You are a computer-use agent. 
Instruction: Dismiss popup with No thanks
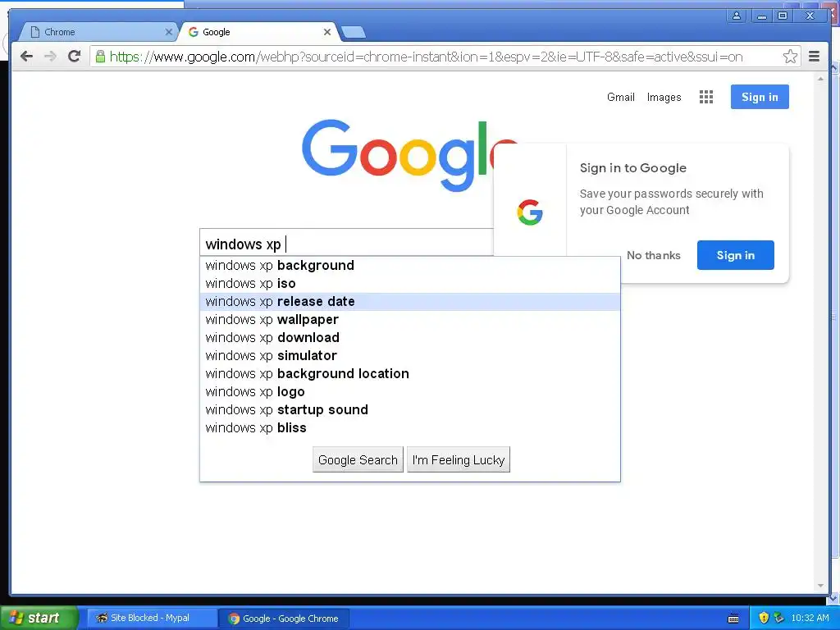654,256
